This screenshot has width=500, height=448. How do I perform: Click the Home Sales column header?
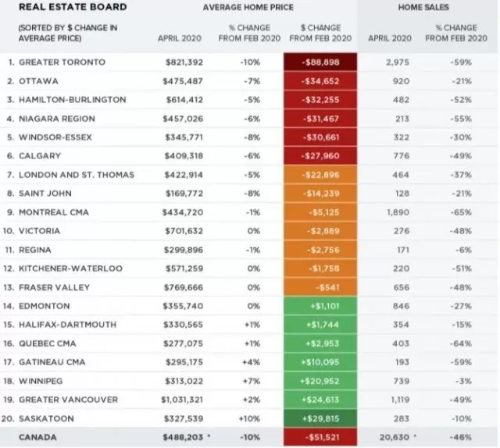423,7
